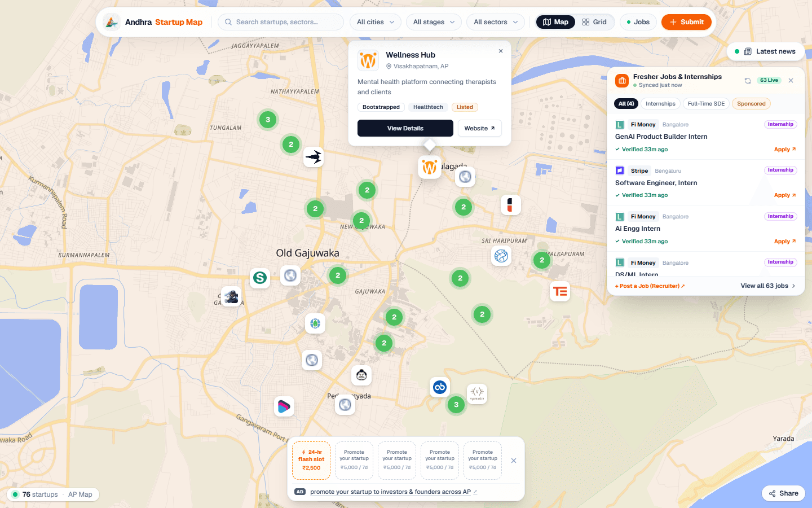Click the orange briefcase jobs icon
Image resolution: width=812 pixels, height=508 pixels.
pos(622,81)
